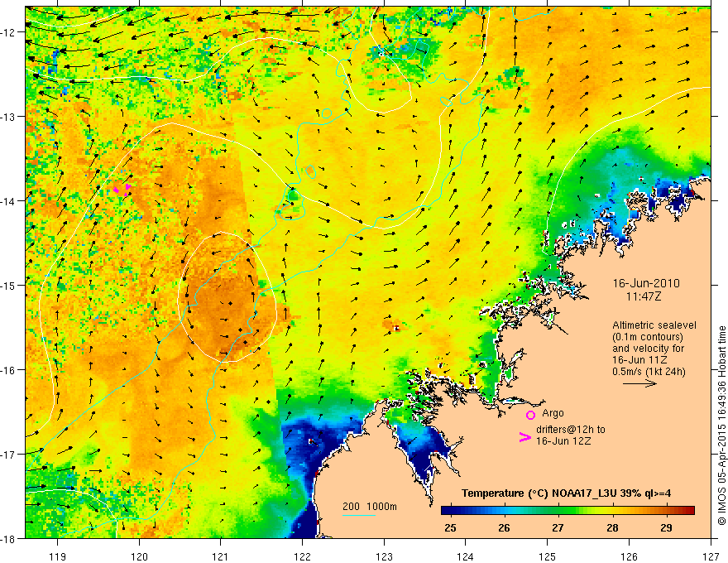Click the 'and velocity for' legend line
728x563 pixels.
point(648,349)
